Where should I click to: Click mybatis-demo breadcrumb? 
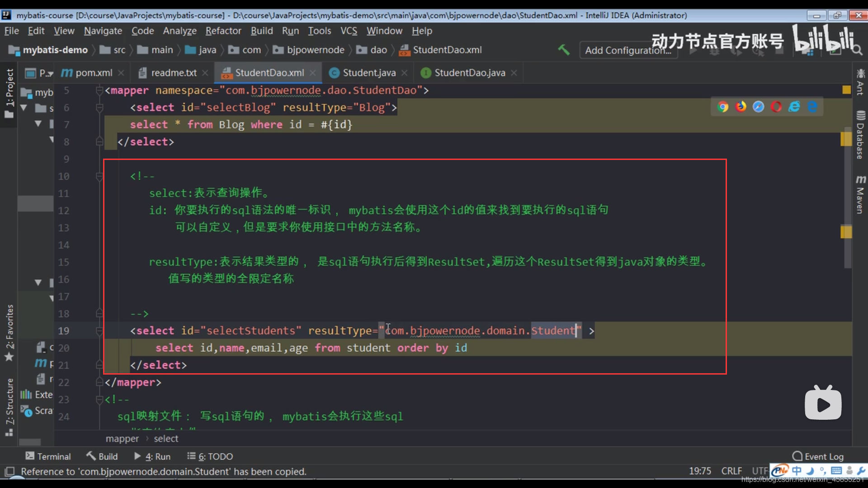[48, 50]
